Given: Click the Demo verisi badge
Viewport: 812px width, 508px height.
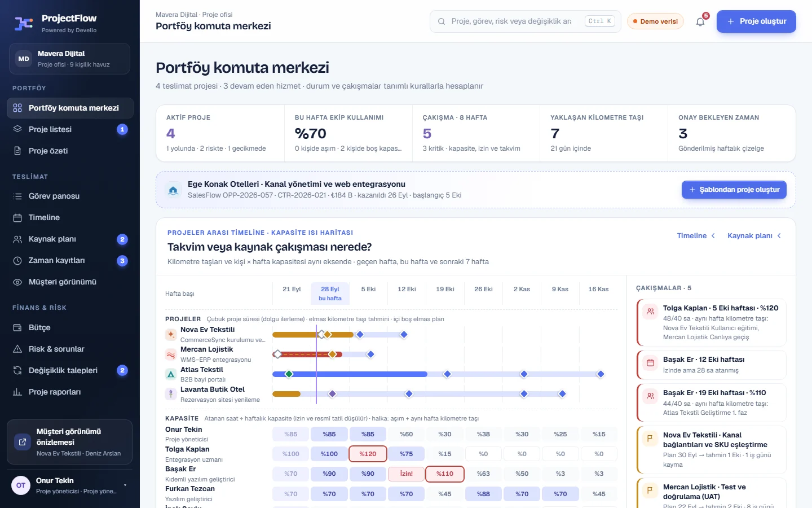Looking at the screenshot, I should [x=655, y=21].
